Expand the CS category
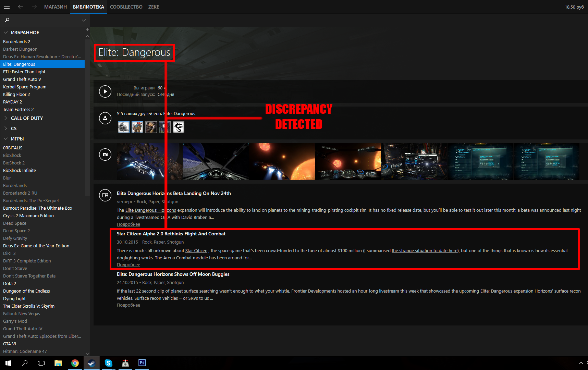 pyautogui.click(x=5, y=128)
